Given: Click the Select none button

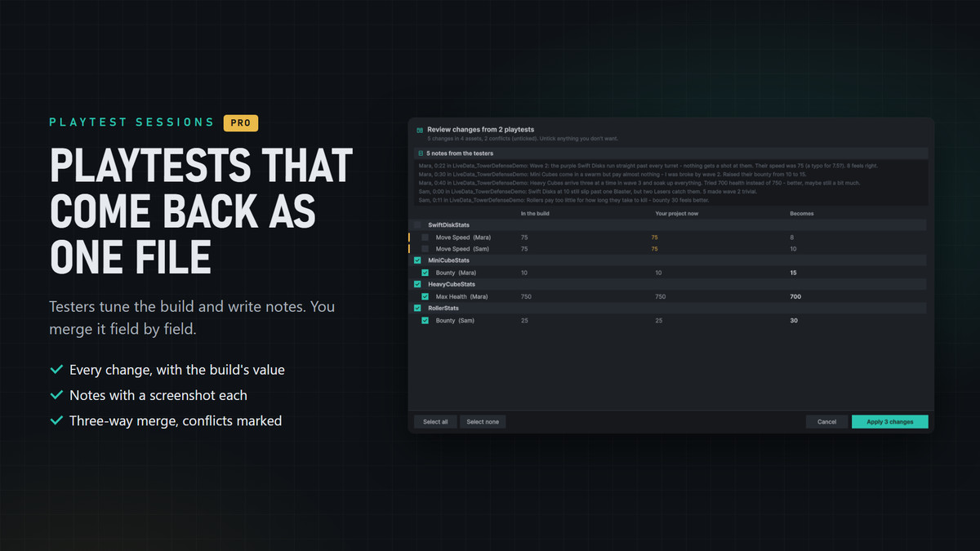Looking at the screenshot, I should pyautogui.click(x=483, y=422).
